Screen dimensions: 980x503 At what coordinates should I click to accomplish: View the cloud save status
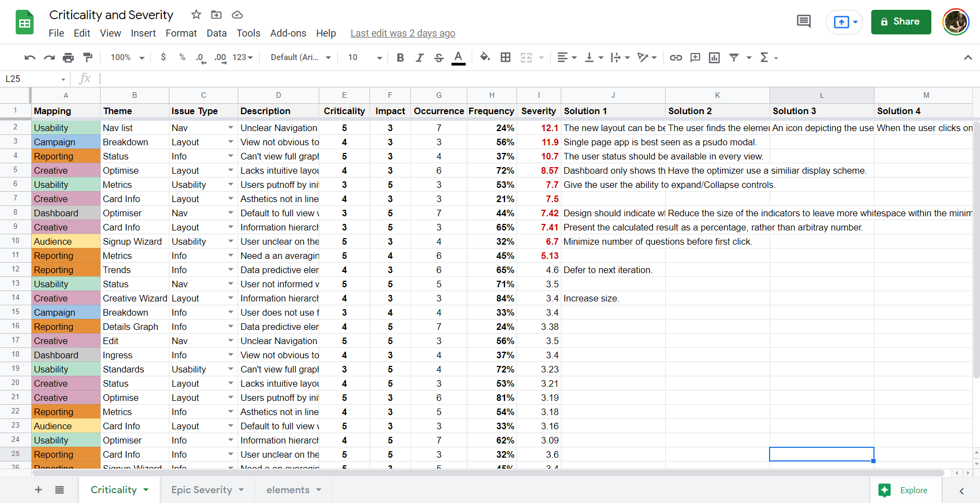[x=237, y=15]
